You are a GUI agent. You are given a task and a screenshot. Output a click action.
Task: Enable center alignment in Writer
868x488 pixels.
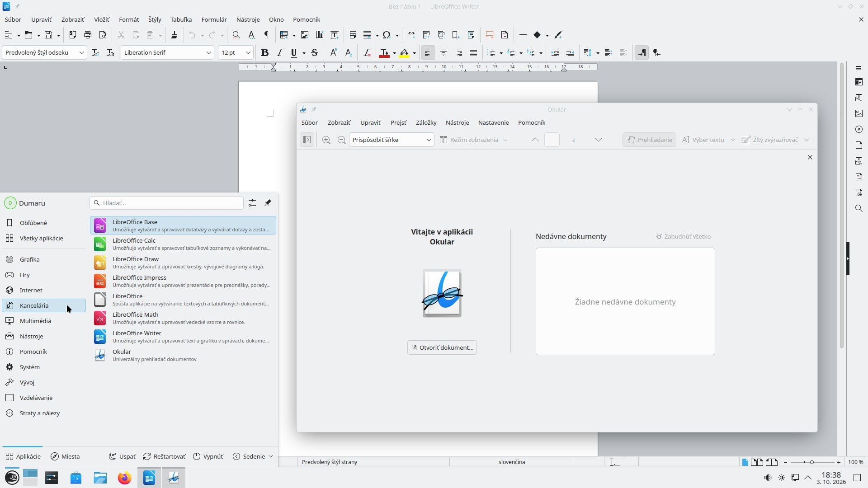tap(443, 53)
